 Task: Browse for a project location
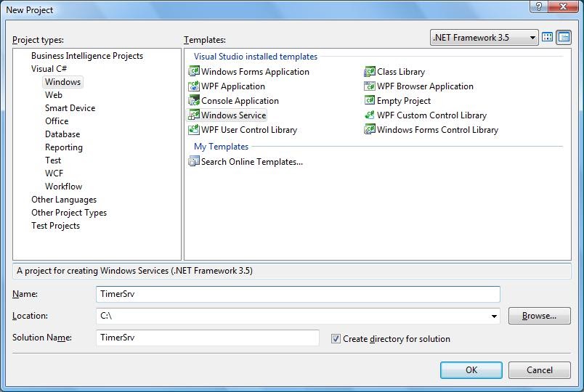click(539, 316)
